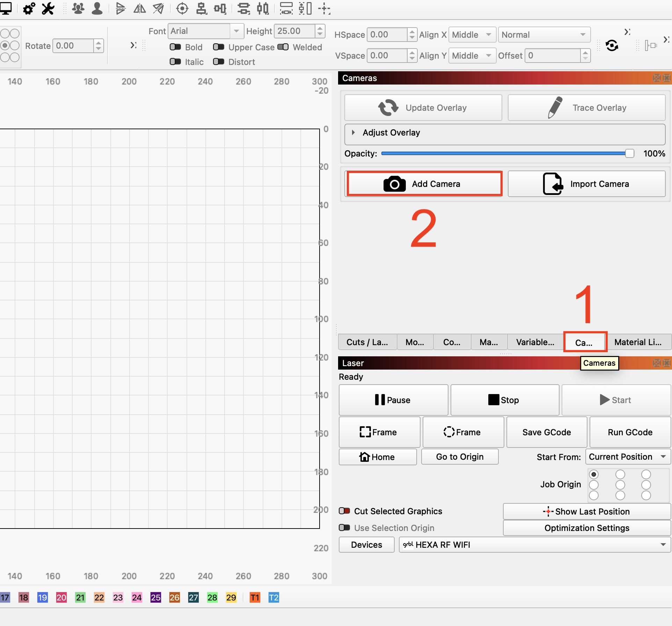
Task: Open Device Settings wrench-and-screwdriver icon
Action: (x=48, y=8)
